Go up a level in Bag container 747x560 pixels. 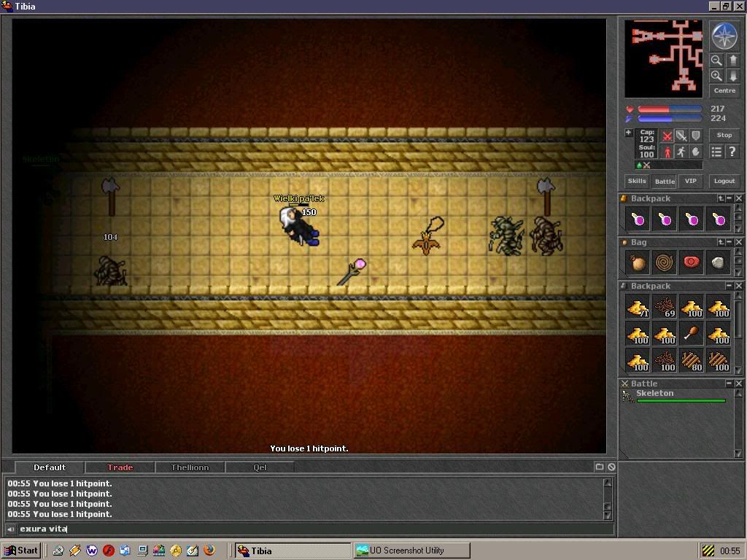pyautogui.click(x=721, y=242)
